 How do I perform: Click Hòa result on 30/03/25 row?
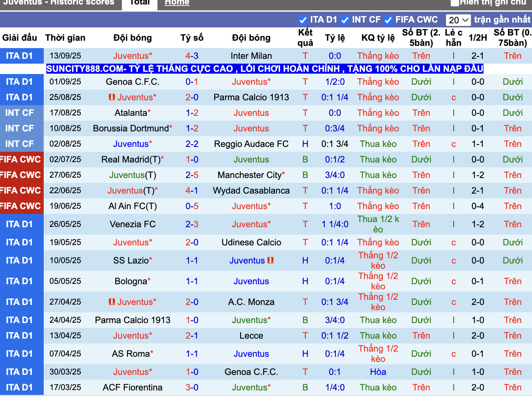point(378,372)
